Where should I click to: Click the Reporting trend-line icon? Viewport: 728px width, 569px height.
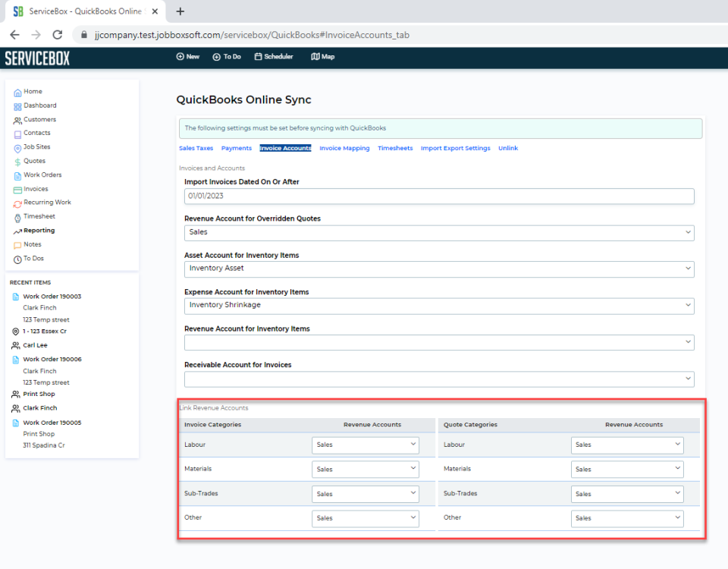point(17,231)
